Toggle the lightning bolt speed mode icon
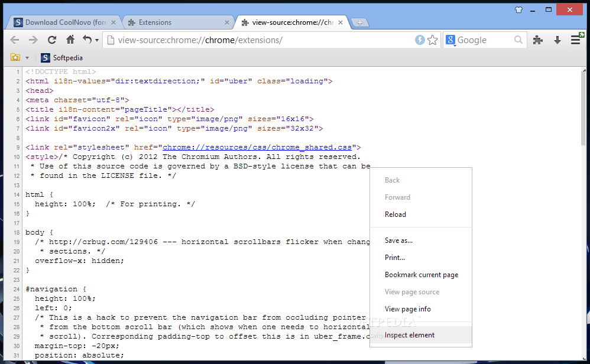590x364 pixels. pos(420,40)
